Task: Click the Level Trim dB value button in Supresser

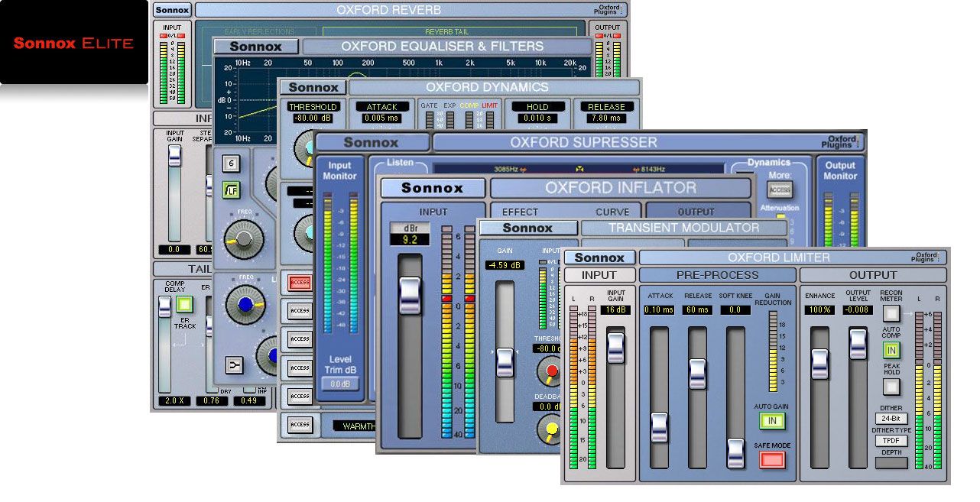Action: [x=340, y=384]
